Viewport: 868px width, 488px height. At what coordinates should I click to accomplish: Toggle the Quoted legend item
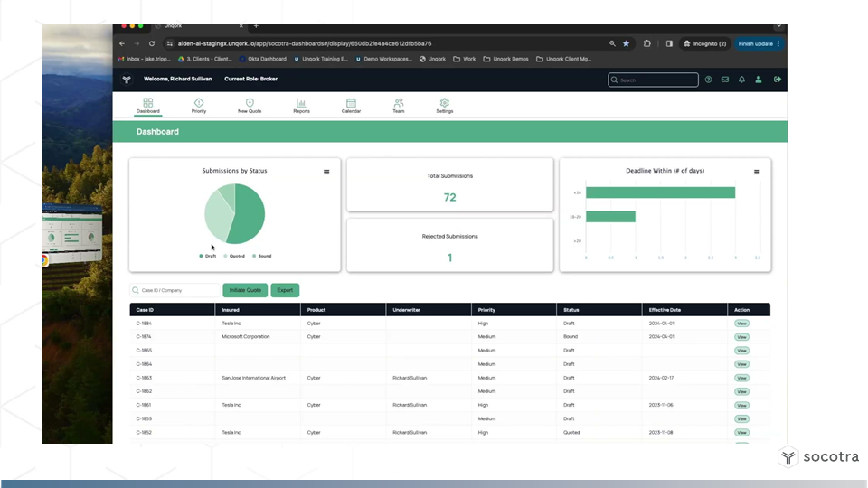pos(234,256)
